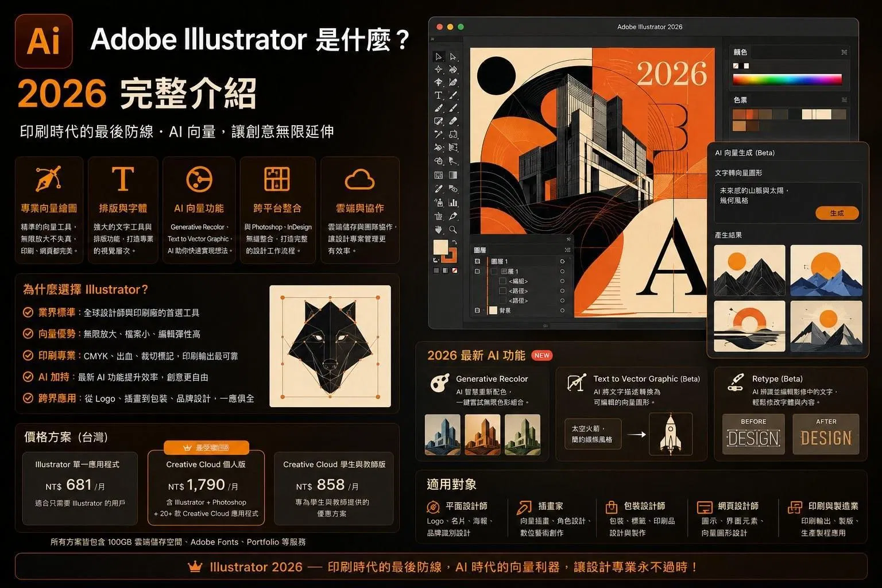882x588 pixels.
Task: Select the orange ring sunset result thumbnail
Action: [x=749, y=326]
